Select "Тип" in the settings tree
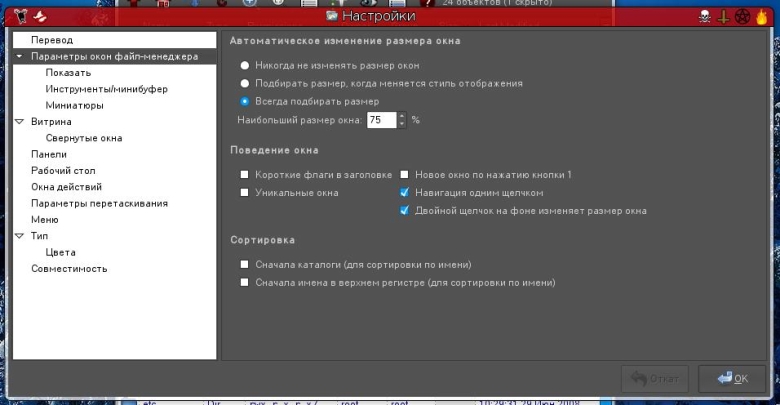The height and width of the screenshot is (405, 780). (39, 236)
